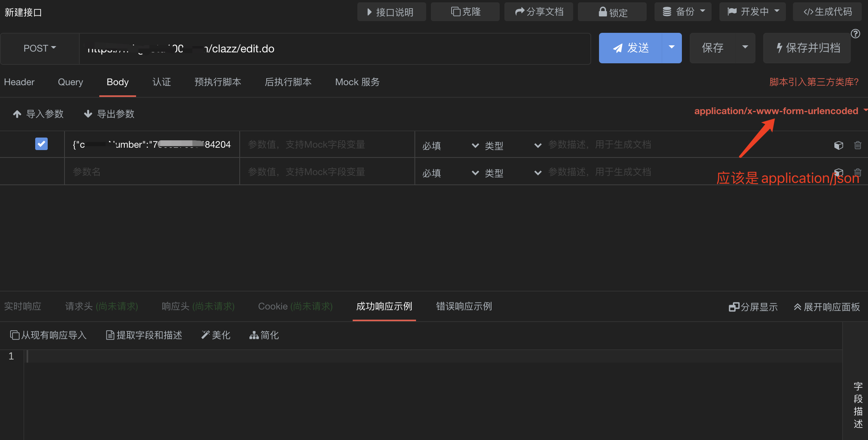The width and height of the screenshot is (868, 440).
Task: Select the 错误响应示例 tab
Action: pyautogui.click(x=464, y=306)
